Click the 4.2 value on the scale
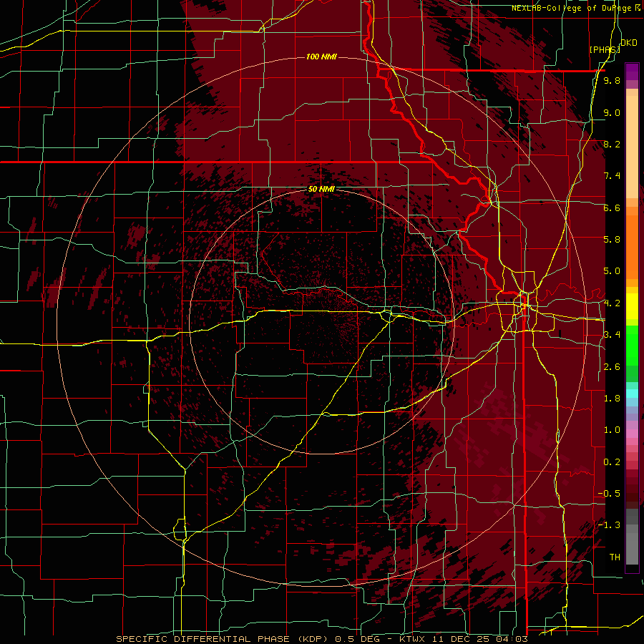644x644 pixels. 612,303
